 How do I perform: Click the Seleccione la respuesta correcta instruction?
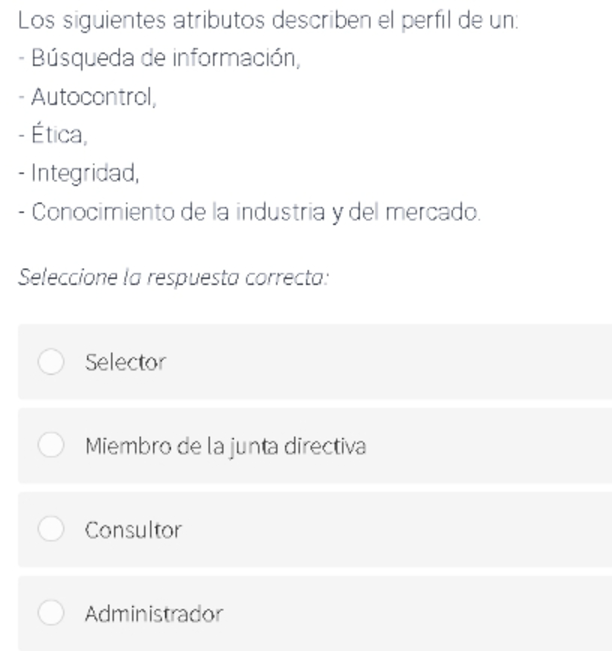pyautogui.click(x=174, y=277)
